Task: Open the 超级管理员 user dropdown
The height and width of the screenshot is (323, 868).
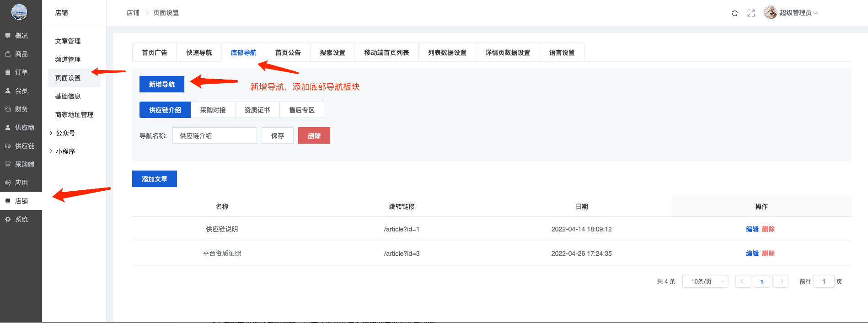Action: [798, 13]
